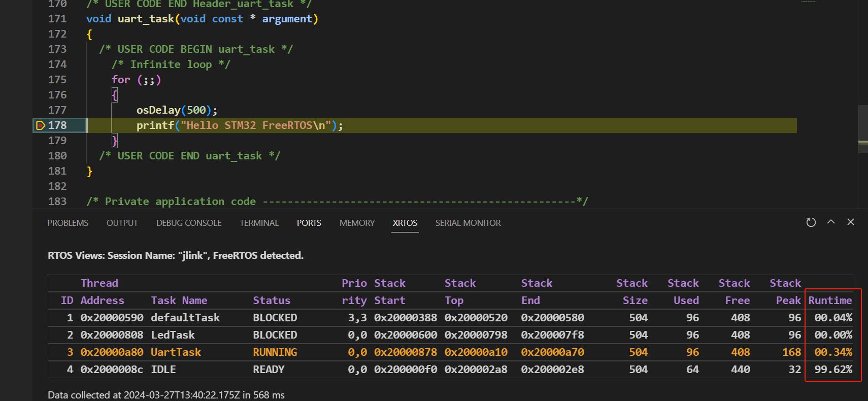Click line number 177 in the gutter
This screenshot has height=401, width=868.
(57, 110)
